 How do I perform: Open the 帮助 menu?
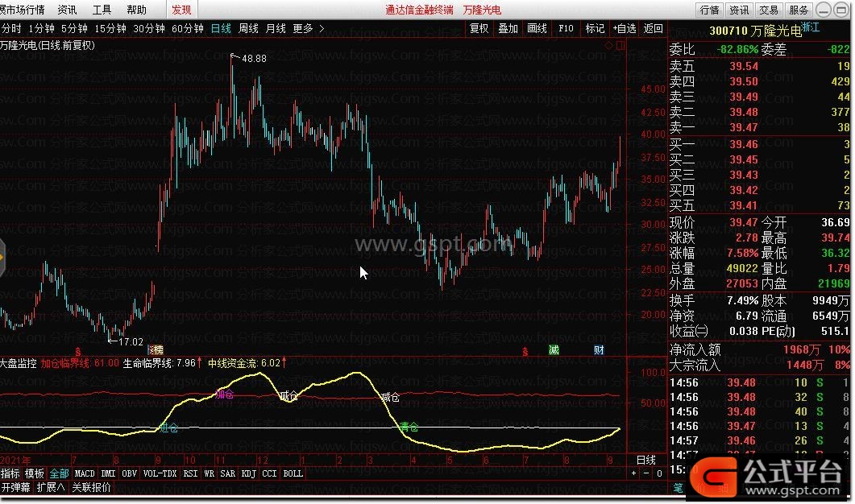136,10
